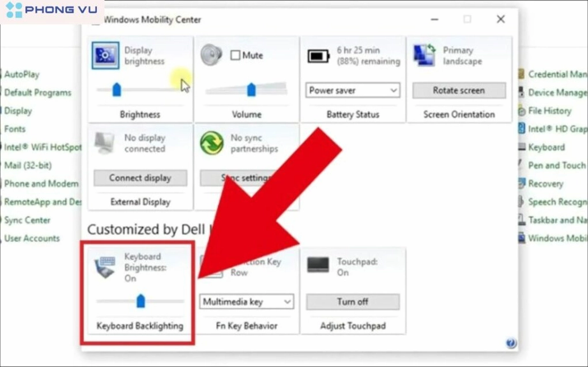Click the Display brightness gear icon
Screen dimensions: 588x367
tap(104, 55)
